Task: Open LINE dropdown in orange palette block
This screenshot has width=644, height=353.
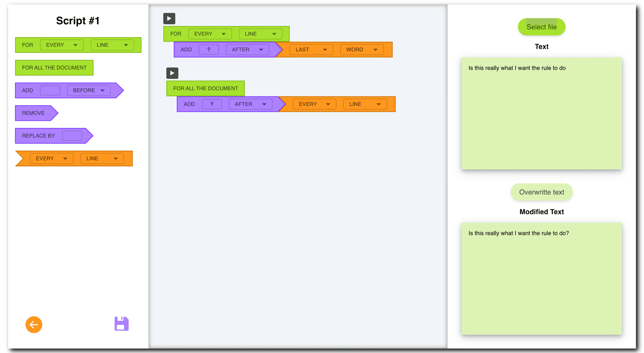Action: [102, 158]
